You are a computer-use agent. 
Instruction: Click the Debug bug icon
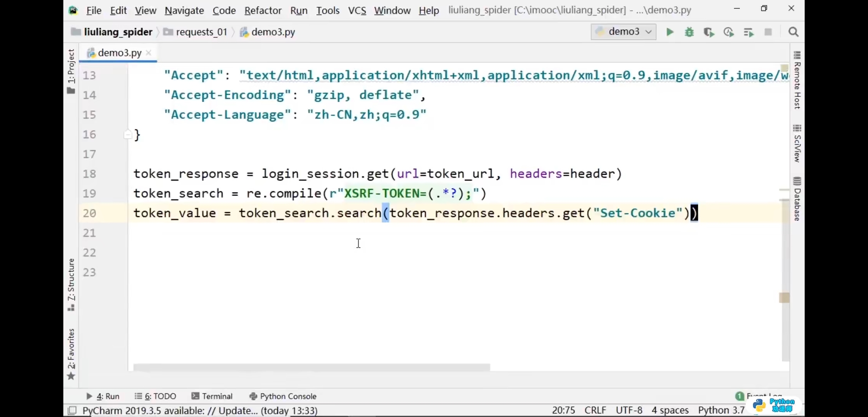[689, 32]
